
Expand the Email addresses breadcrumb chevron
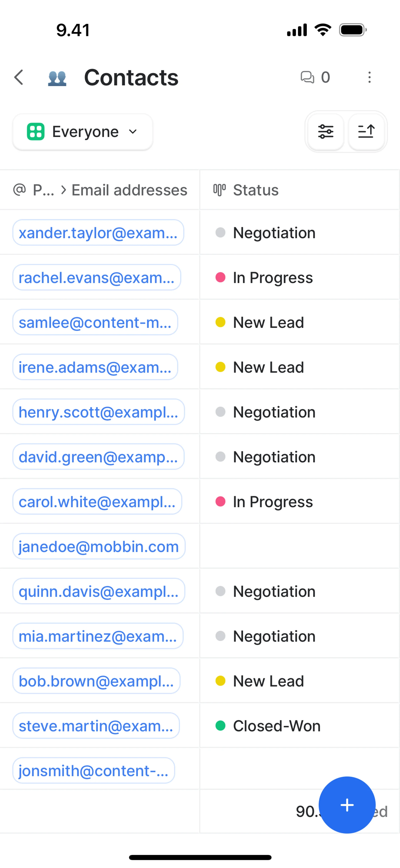pos(63,190)
